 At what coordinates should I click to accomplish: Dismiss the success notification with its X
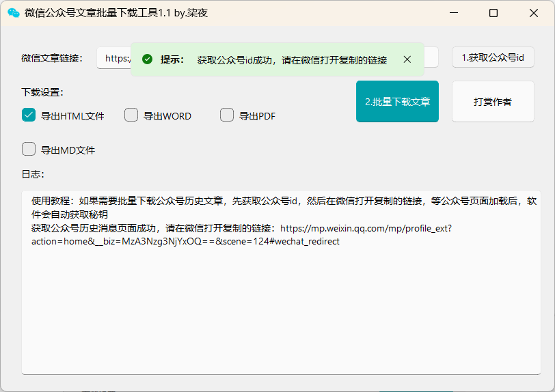click(407, 59)
